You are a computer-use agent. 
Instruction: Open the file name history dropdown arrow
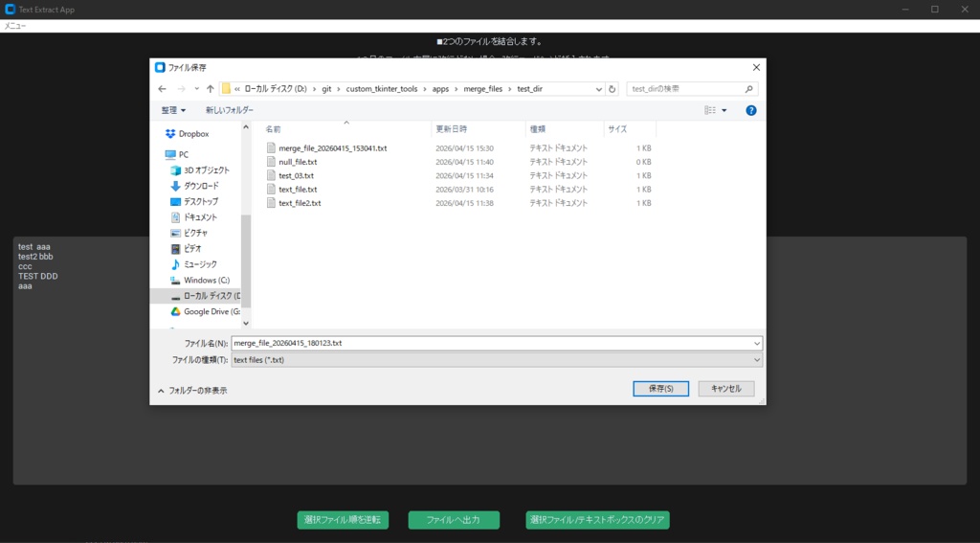point(757,343)
